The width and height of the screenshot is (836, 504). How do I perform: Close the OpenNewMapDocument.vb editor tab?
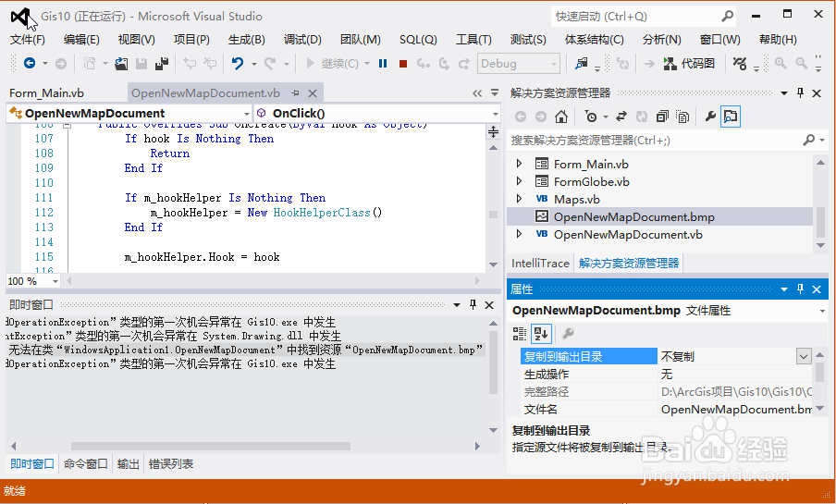tap(313, 93)
